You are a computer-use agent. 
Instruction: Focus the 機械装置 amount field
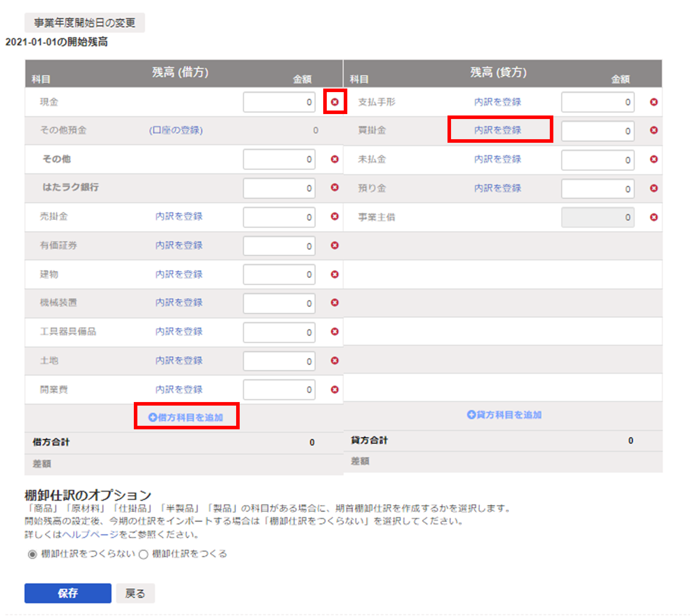(x=279, y=303)
